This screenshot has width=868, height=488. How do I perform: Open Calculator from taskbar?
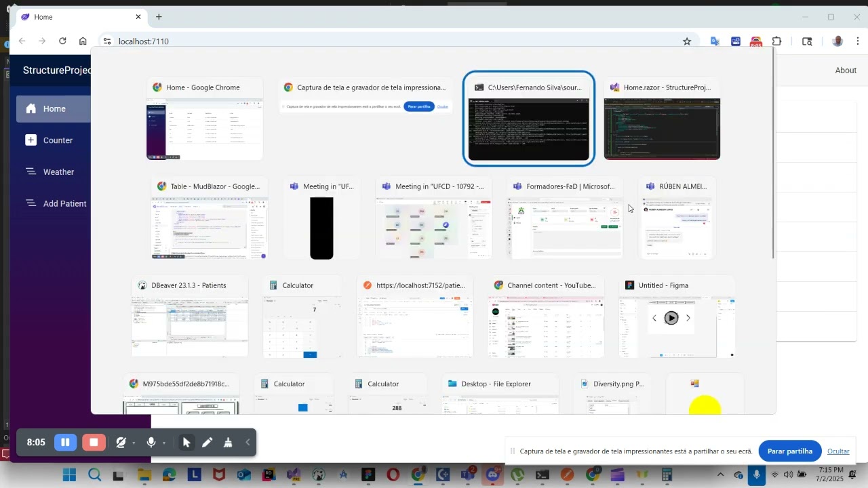tap(667, 475)
